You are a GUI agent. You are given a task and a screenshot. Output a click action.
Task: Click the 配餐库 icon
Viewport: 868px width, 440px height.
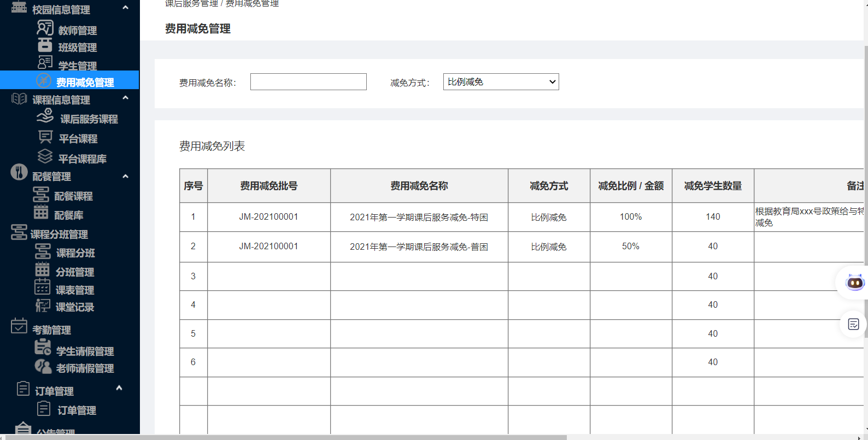click(41, 212)
